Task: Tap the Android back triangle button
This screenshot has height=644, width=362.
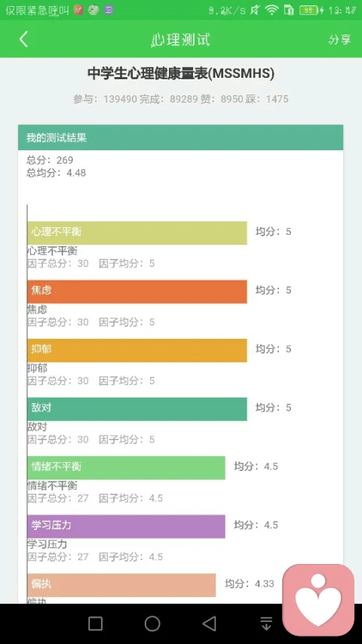Action: click(210, 624)
